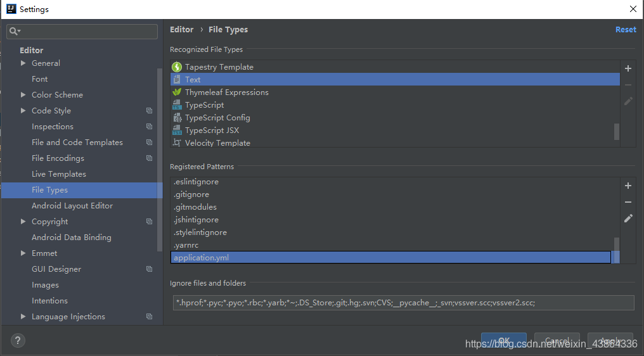The image size is (644, 356).
Task: Add a new recognized file type
Action: [x=628, y=68]
